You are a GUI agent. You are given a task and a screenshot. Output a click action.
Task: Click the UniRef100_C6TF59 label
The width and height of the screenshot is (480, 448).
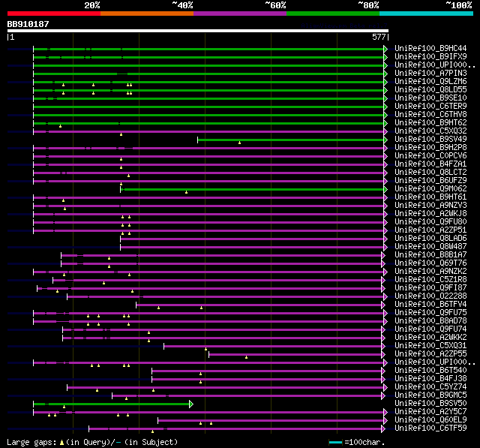pos(430,428)
